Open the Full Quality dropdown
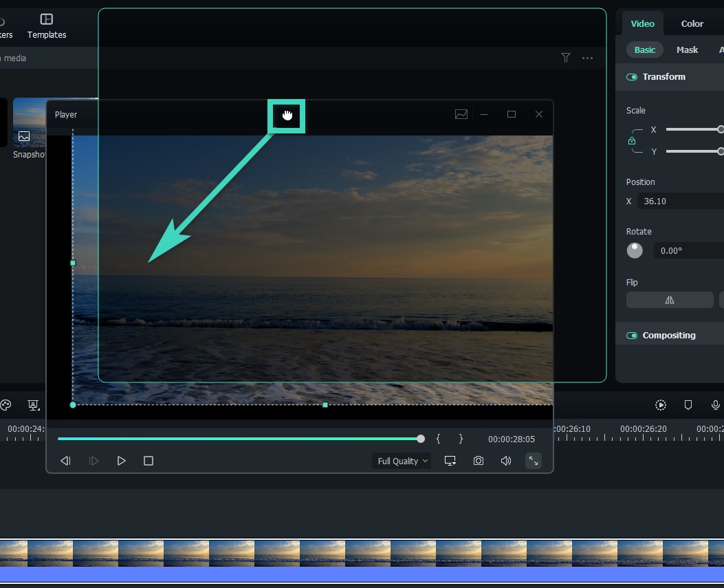Viewport: 724px width, 588px height. 402,461
